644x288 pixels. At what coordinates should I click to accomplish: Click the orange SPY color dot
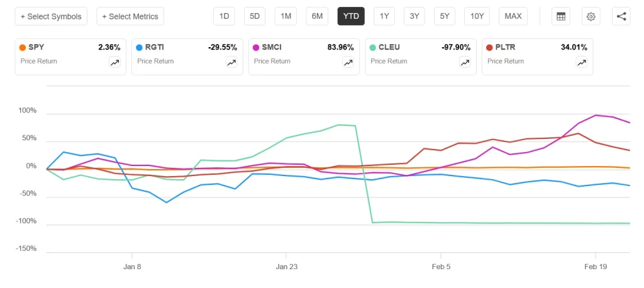[23, 48]
